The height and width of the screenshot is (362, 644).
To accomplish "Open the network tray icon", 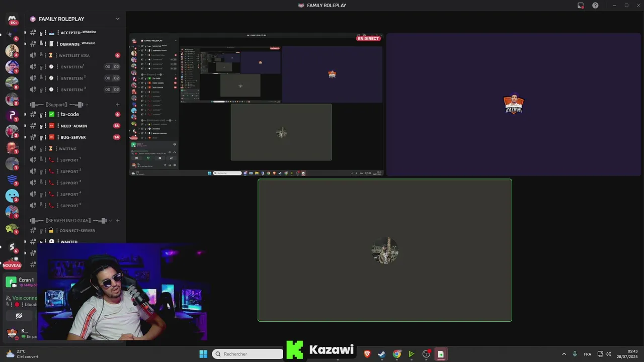I will tap(600, 354).
